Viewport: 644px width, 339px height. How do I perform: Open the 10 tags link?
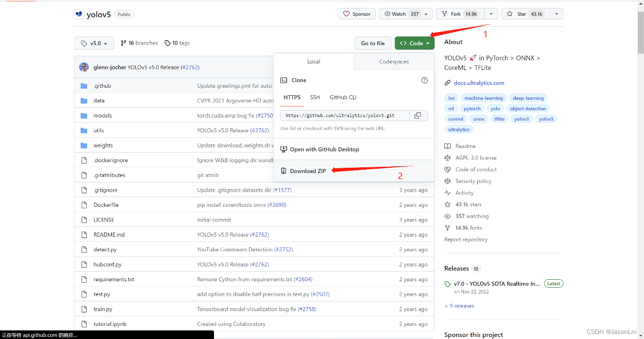pyautogui.click(x=177, y=43)
